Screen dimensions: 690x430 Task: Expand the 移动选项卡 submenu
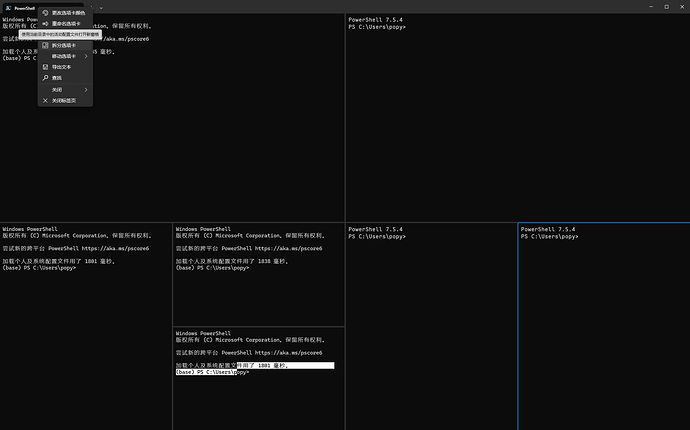click(65, 56)
